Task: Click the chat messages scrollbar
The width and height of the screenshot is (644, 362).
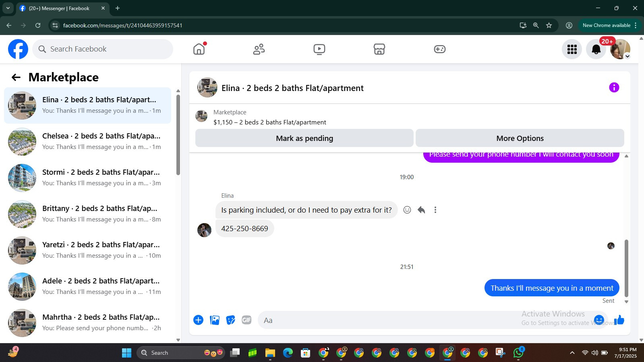Action: pos(626,268)
